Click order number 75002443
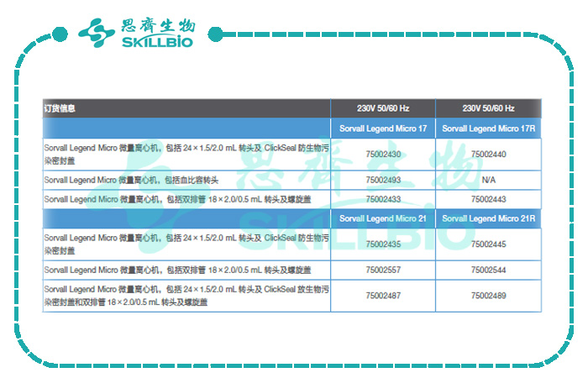 click(489, 199)
